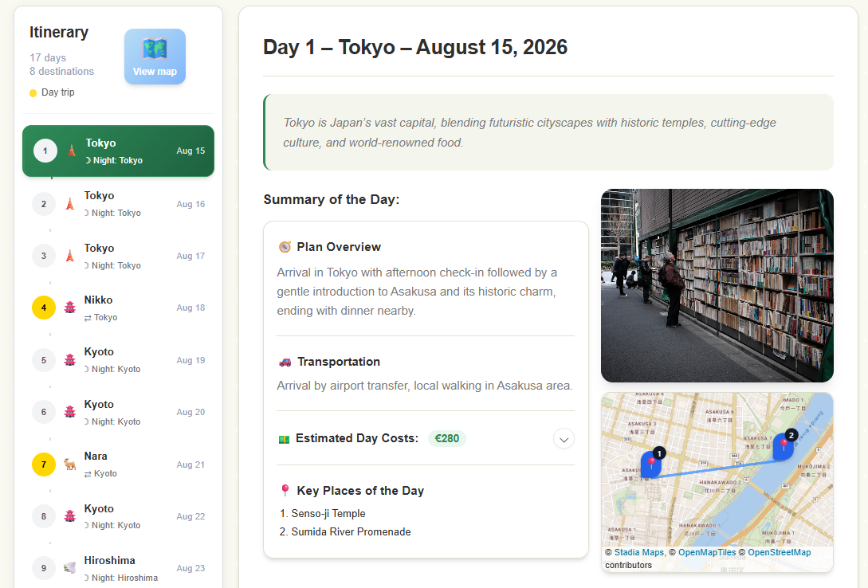
Task: Click the deer icon beside the Nara entry
Action: [x=69, y=464]
